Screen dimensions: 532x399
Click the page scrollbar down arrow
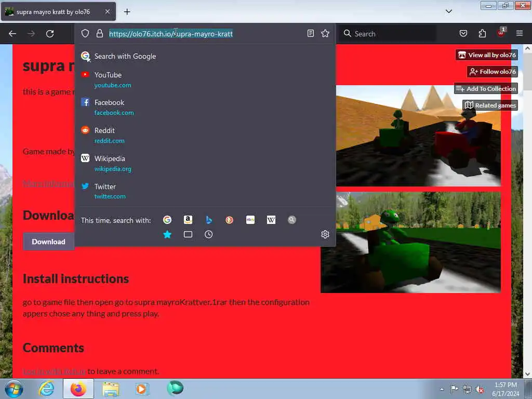pyautogui.click(x=527, y=374)
